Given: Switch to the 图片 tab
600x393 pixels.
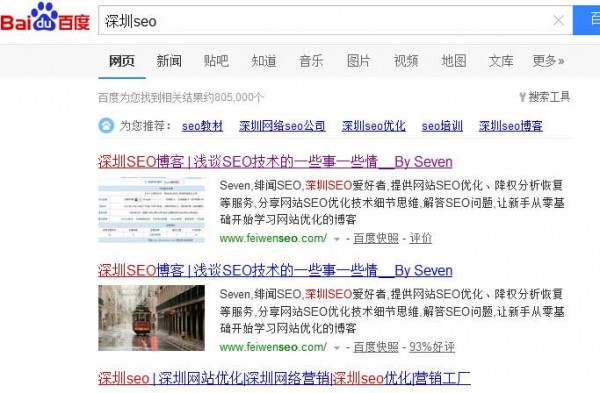Looking at the screenshot, I should click(359, 61).
